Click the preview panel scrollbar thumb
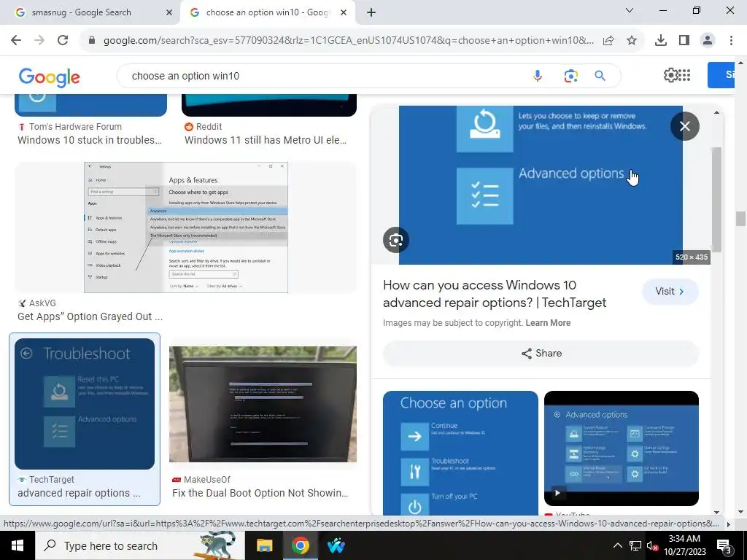 coord(716,199)
